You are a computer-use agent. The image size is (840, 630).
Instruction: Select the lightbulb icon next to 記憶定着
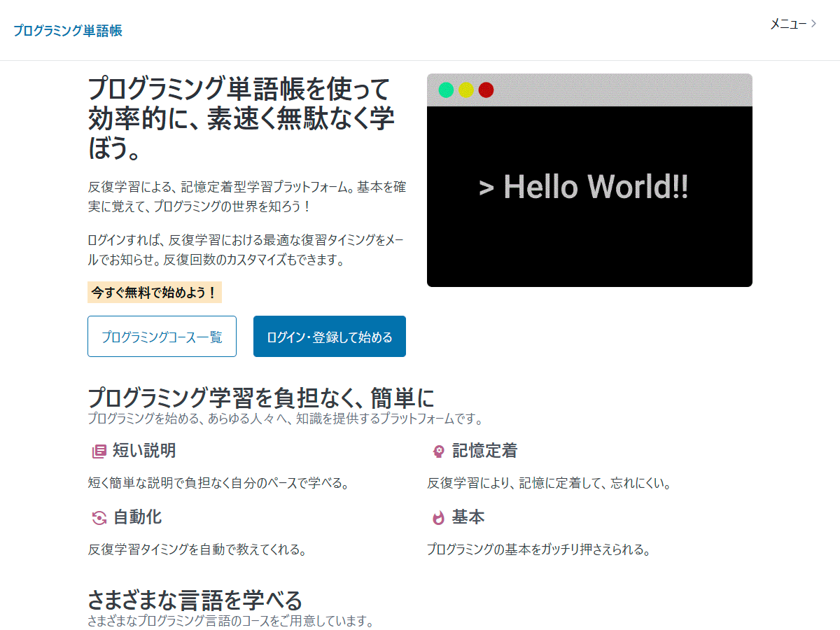coord(437,451)
